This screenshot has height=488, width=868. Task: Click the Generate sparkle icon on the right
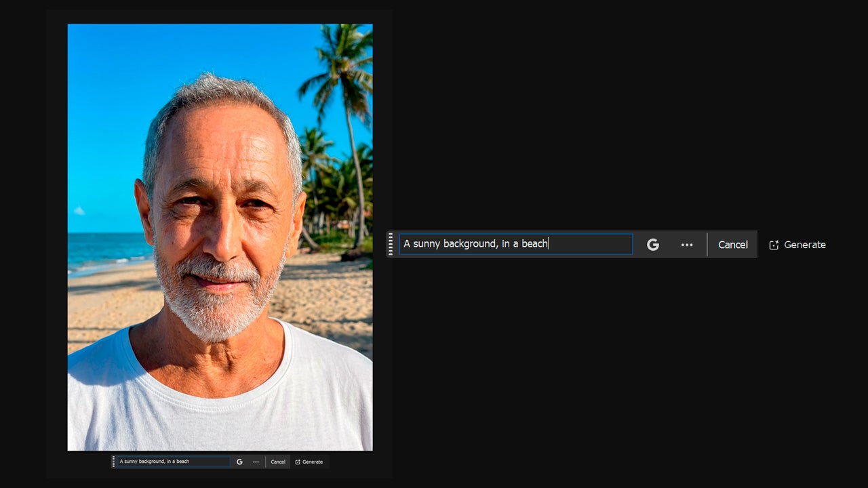[x=773, y=245]
